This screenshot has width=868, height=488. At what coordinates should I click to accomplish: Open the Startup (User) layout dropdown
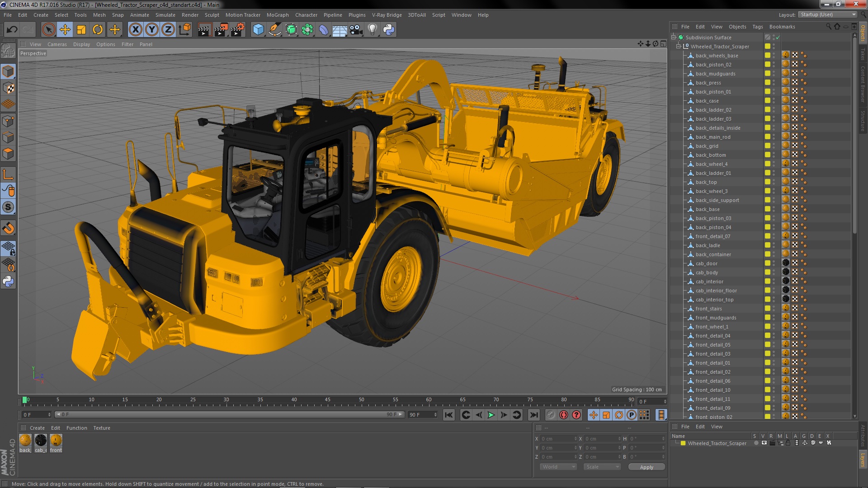827,15
